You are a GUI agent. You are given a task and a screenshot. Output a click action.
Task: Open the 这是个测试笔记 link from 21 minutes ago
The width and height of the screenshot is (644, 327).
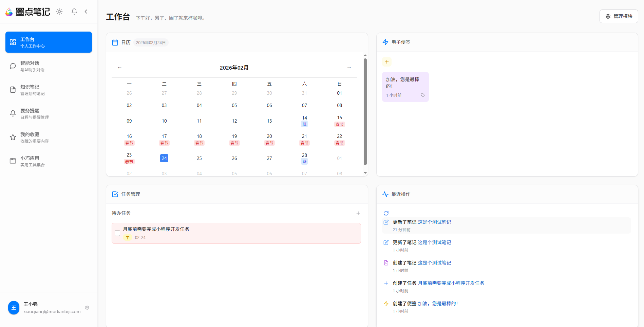434,222
